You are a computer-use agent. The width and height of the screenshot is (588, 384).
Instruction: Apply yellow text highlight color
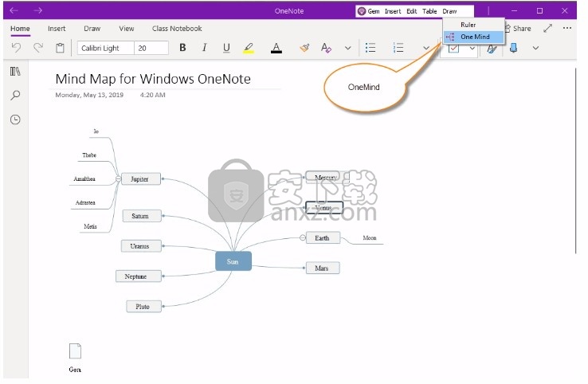click(249, 48)
